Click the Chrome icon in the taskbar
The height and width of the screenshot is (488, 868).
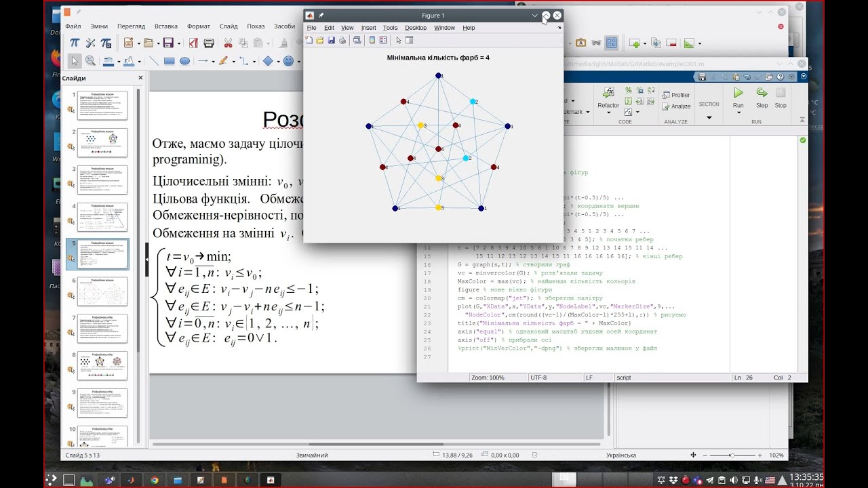pyautogui.click(x=155, y=481)
